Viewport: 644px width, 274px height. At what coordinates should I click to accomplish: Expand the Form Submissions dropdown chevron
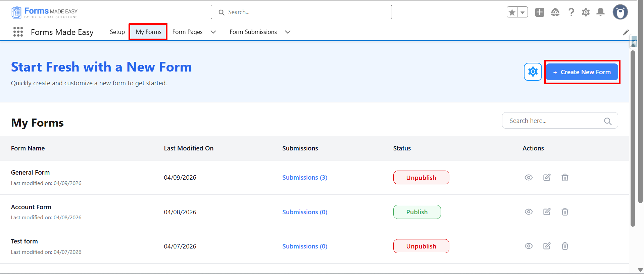[288, 32]
